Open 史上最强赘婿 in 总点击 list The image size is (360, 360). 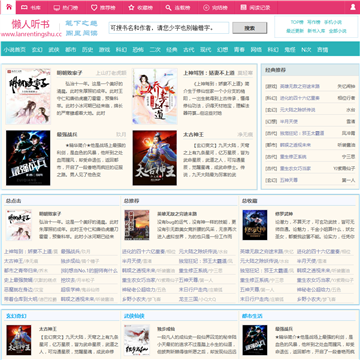tap(18, 280)
